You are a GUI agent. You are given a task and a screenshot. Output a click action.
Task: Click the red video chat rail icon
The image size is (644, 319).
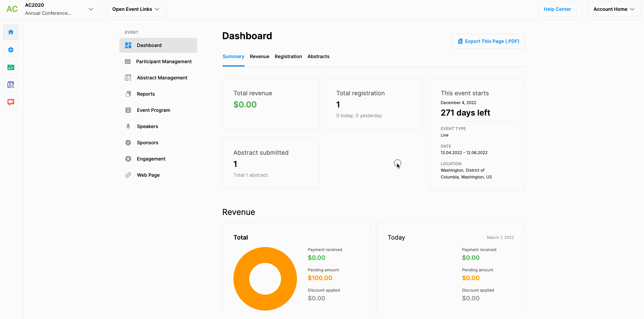pyautogui.click(x=11, y=102)
